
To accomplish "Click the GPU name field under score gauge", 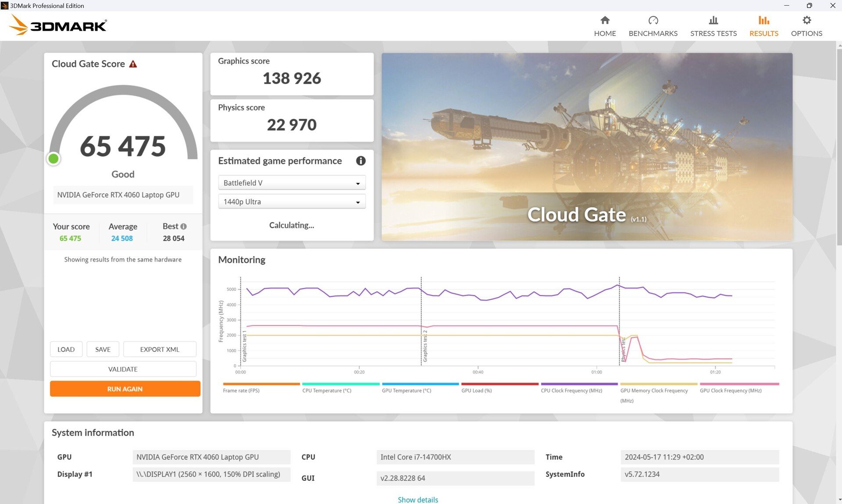I will pos(123,195).
